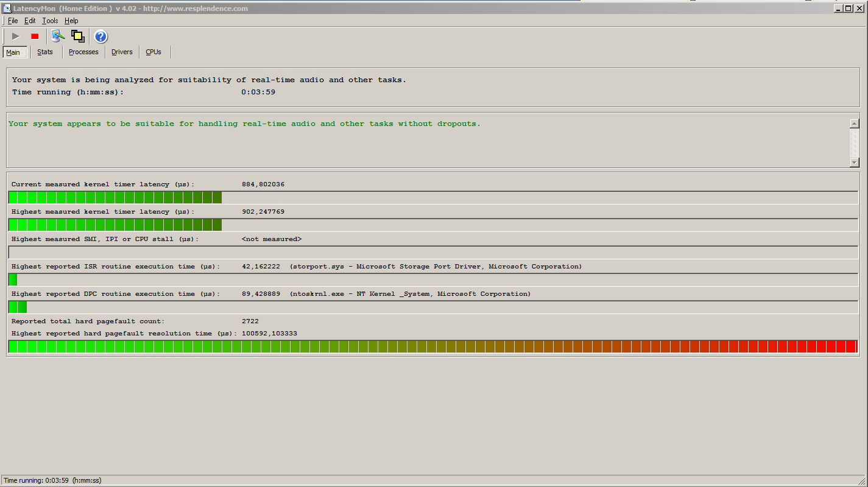
Task: Switch to the CPUs tab
Action: point(153,52)
